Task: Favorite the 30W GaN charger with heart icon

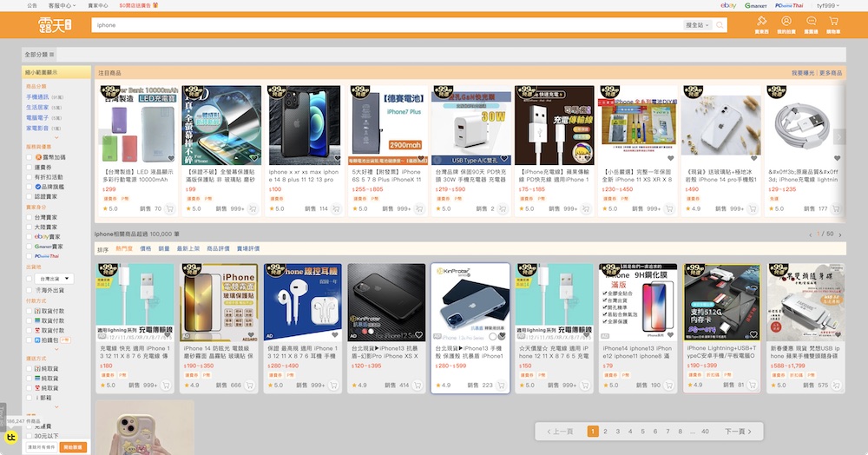Action: pos(504,158)
